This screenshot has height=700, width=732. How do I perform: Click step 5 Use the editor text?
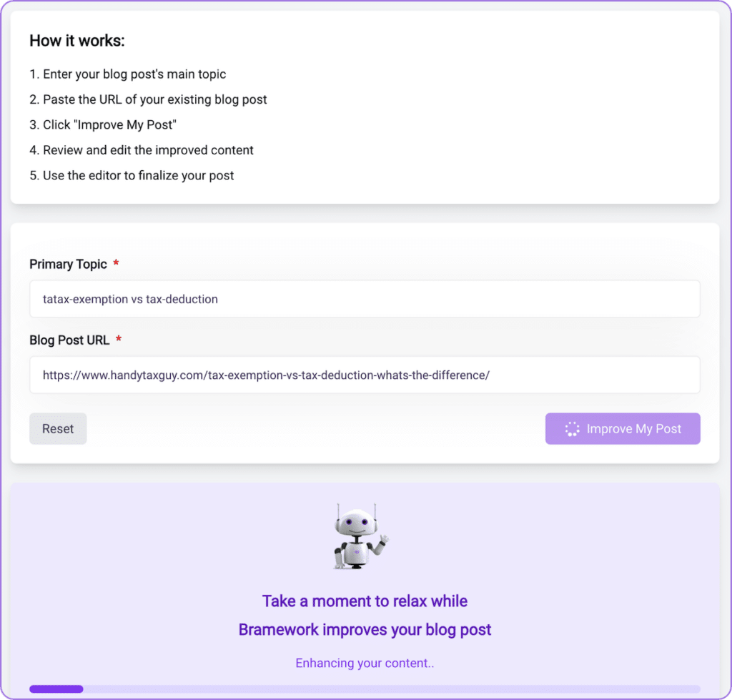pos(132,175)
